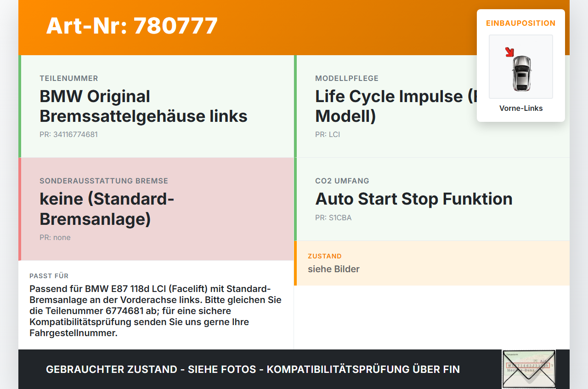Select the Vorne-Links position label

(521, 108)
